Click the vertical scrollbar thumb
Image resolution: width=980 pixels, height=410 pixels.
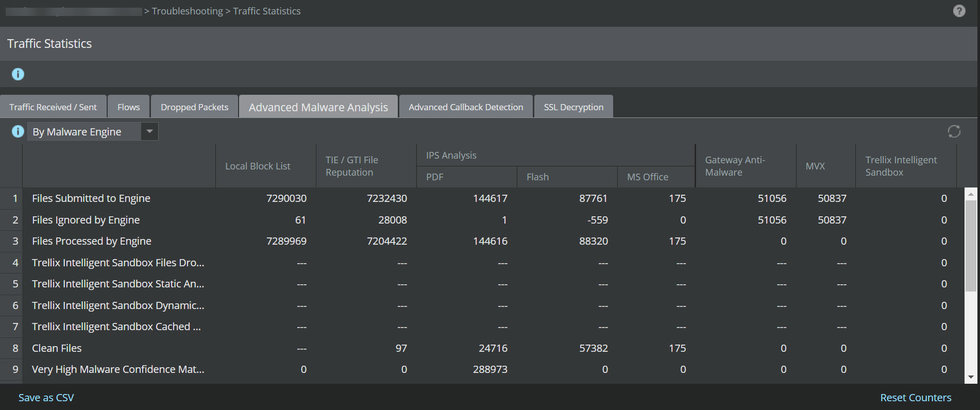pyautogui.click(x=971, y=246)
